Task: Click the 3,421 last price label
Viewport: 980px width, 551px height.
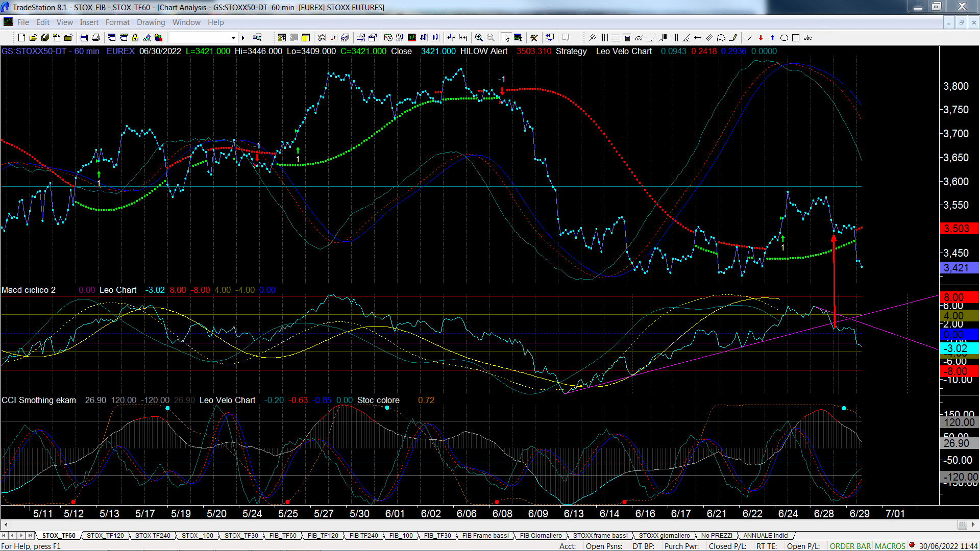Action: (959, 268)
